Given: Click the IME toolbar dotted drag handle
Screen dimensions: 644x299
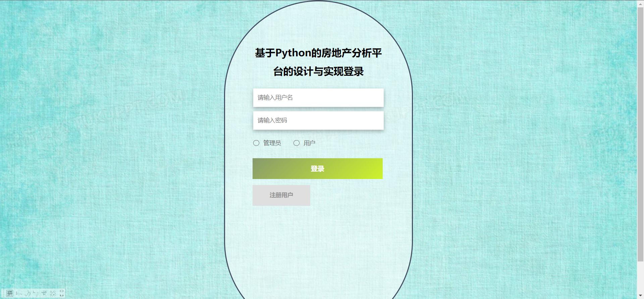Looking at the screenshot, I should coord(3,293).
